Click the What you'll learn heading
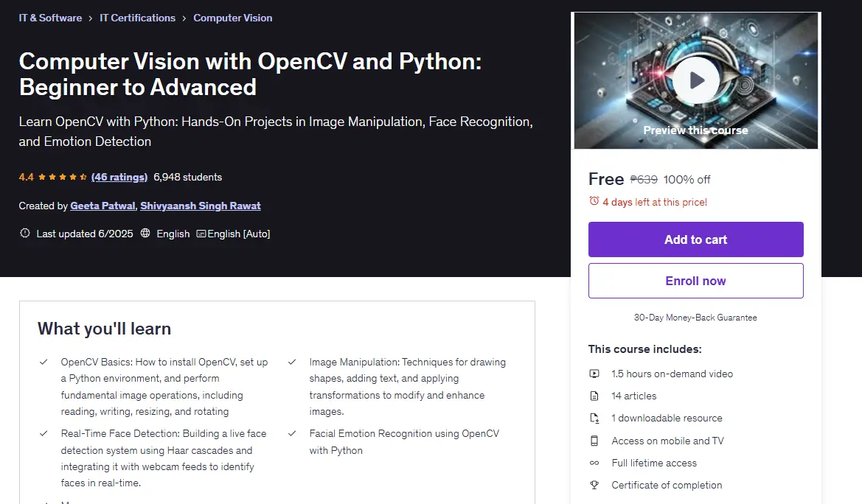862x504 pixels. tap(105, 329)
